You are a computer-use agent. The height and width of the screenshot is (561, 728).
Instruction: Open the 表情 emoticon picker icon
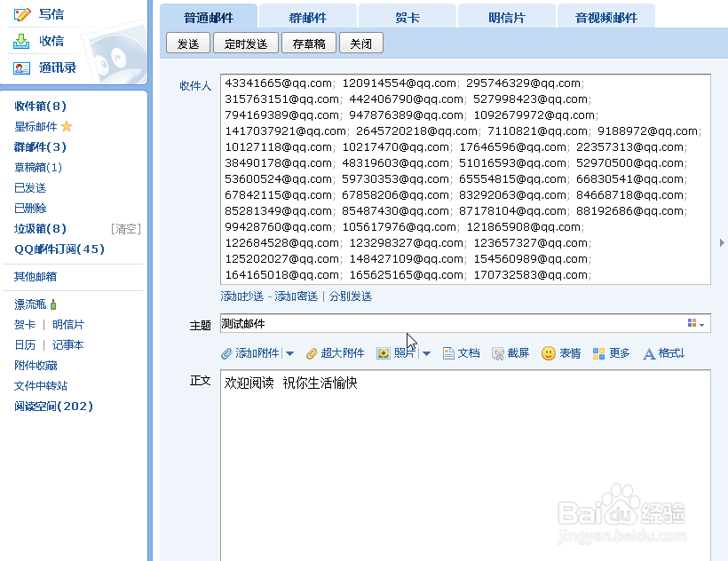549,352
